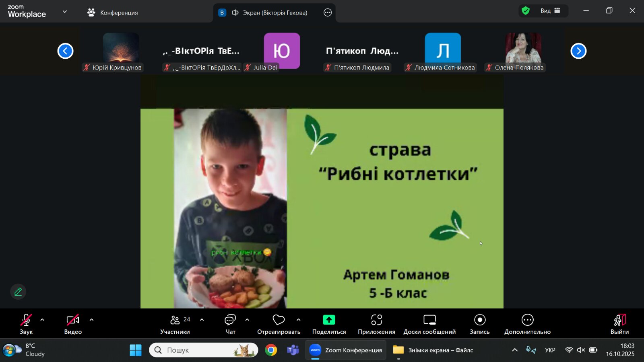Toggle system volume mute icon in tray
This screenshot has width=644, height=362.
coord(581,350)
